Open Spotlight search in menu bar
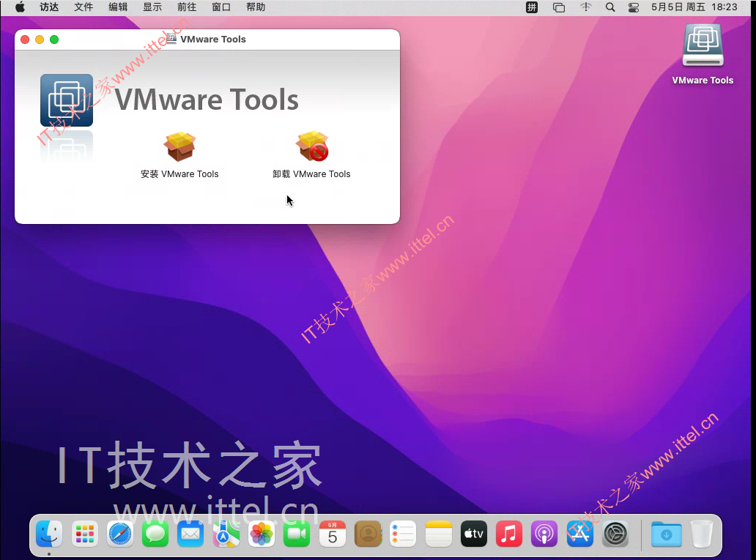Image resolution: width=756 pixels, height=560 pixels. [x=610, y=7]
